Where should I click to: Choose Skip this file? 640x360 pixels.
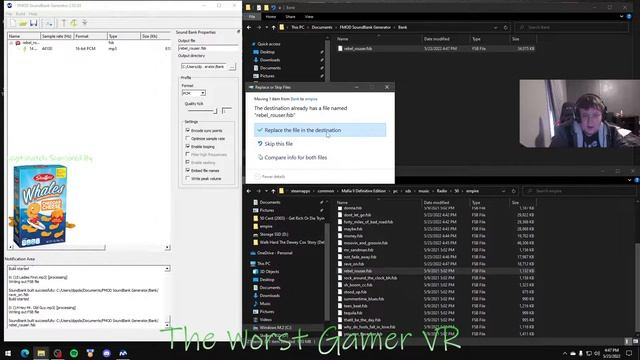coord(278,144)
